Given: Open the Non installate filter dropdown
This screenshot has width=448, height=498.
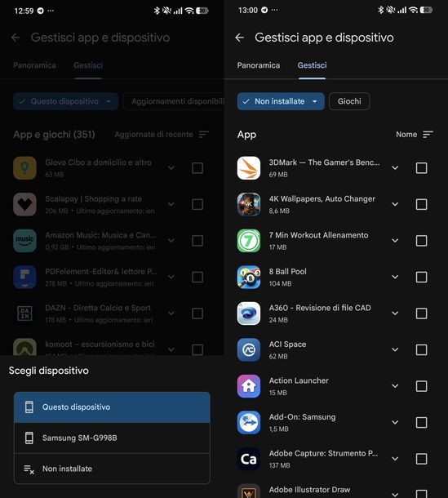Looking at the screenshot, I should pyautogui.click(x=281, y=101).
